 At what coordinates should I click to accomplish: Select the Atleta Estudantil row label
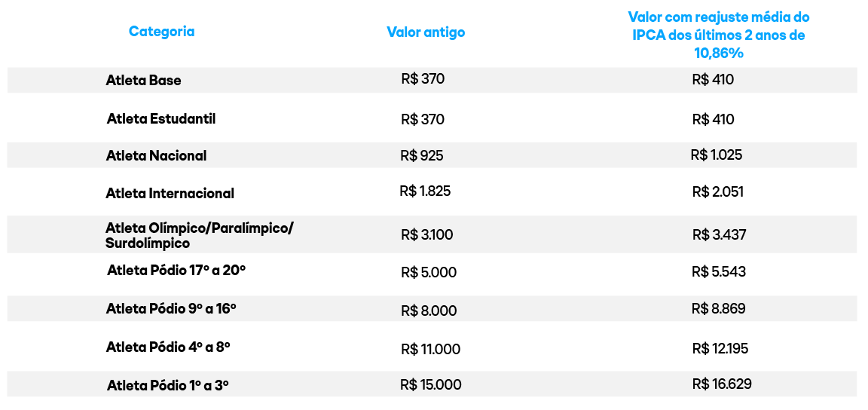tap(161, 119)
